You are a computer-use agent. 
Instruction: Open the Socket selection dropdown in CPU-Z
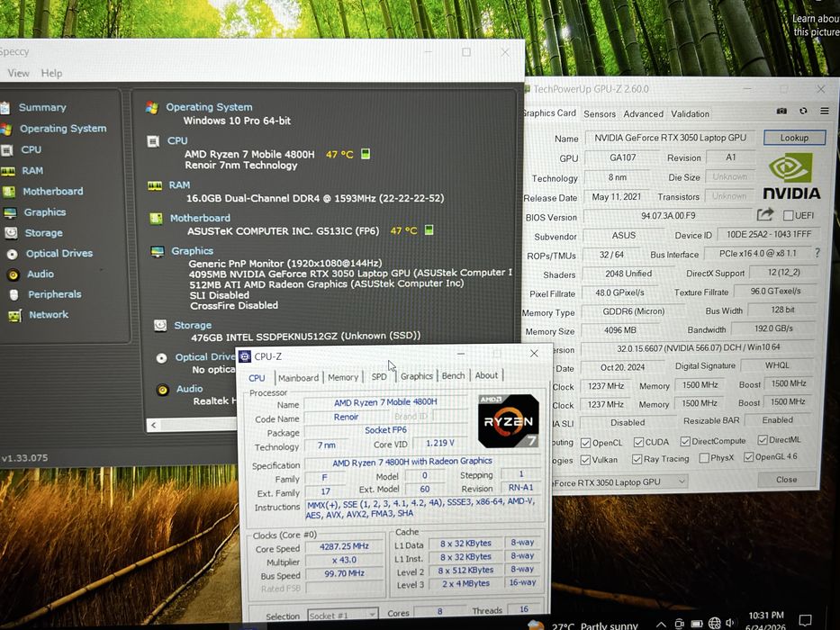pos(343,616)
